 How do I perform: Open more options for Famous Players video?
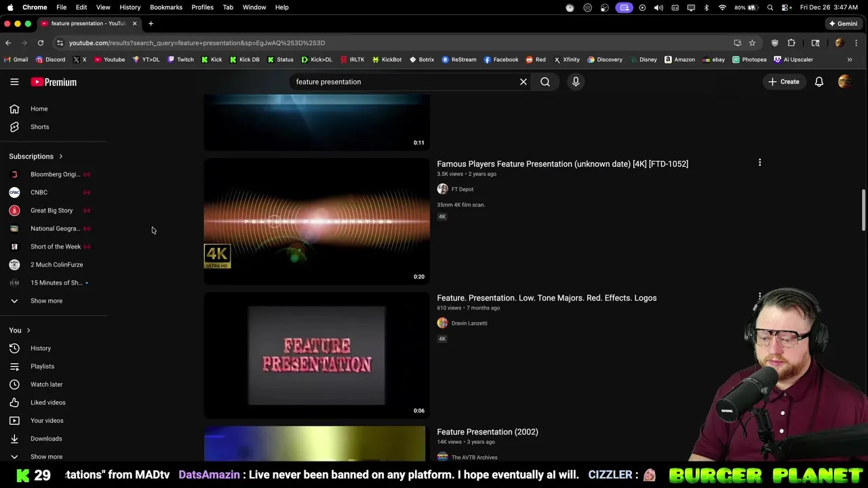click(x=759, y=163)
